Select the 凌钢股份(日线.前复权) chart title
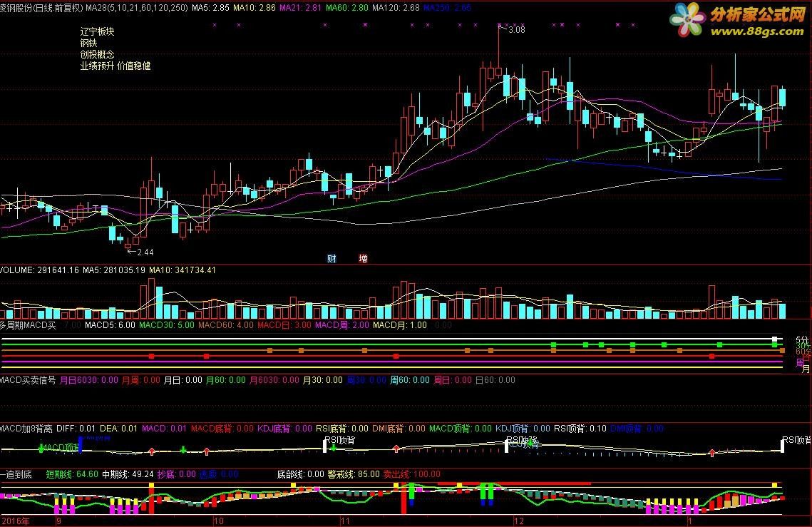 pos(41,8)
